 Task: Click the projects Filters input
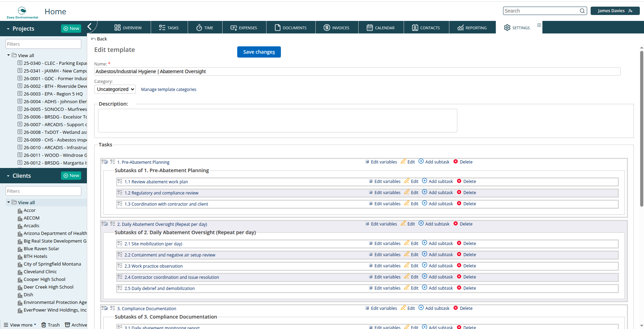coord(43,44)
